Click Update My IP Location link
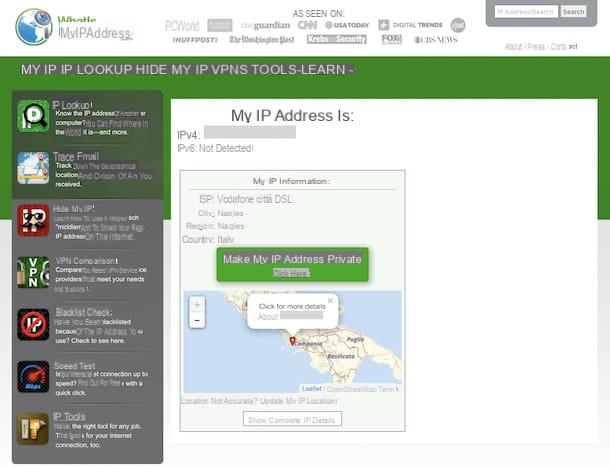 tap(298, 401)
